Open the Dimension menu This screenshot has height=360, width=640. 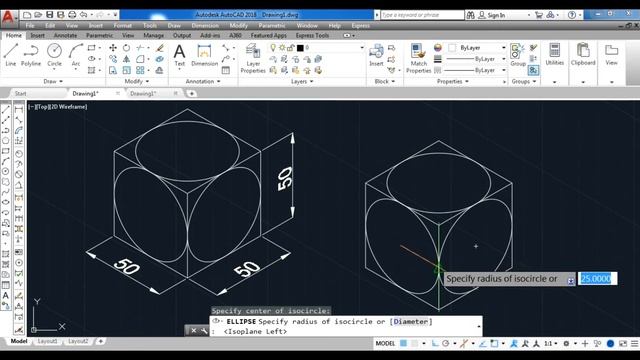click(205, 25)
